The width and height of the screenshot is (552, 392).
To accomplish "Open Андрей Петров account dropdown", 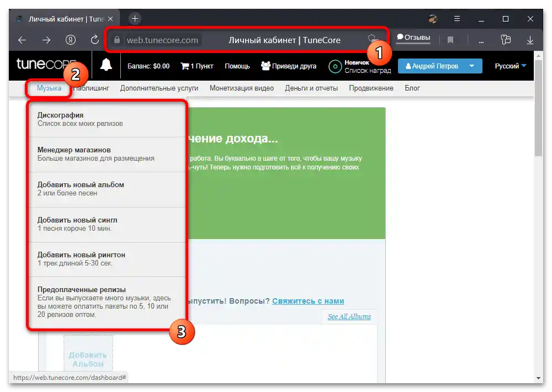I will click(x=440, y=66).
